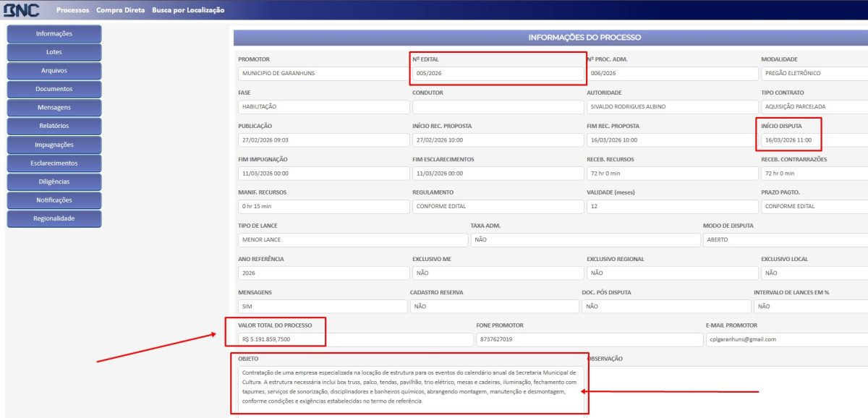Select Impugnações in the sidebar
This screenshot has height=418, width=868.
(x=54, y=145)
